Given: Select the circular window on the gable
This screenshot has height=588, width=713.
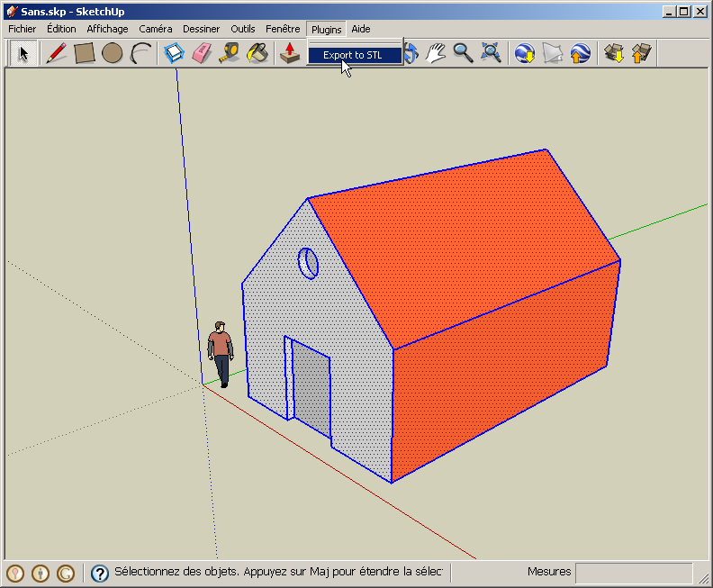Looking at the screenshot, I should tap(308, 263).
